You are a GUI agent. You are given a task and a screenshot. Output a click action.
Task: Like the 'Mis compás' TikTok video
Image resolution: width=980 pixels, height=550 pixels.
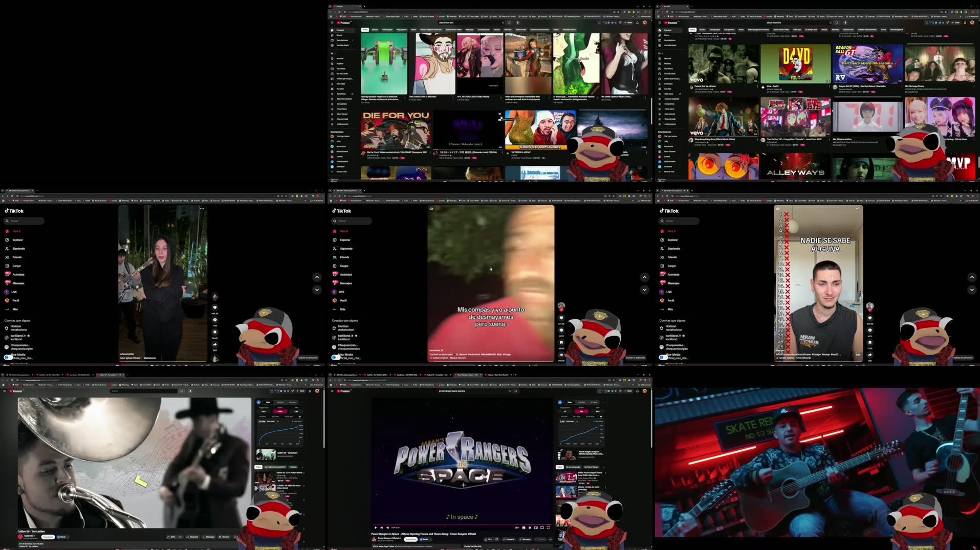561,318
